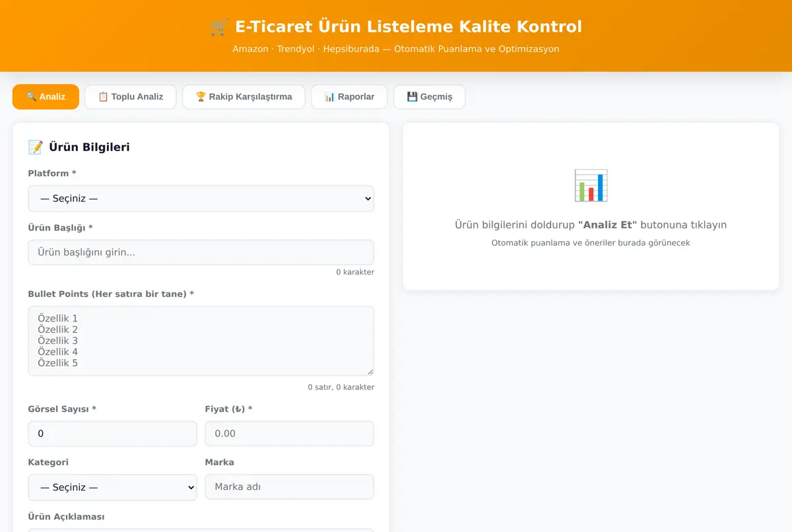
Task: Open the Analiz tab
Action: pyautogui.click(x=46, y=96)
